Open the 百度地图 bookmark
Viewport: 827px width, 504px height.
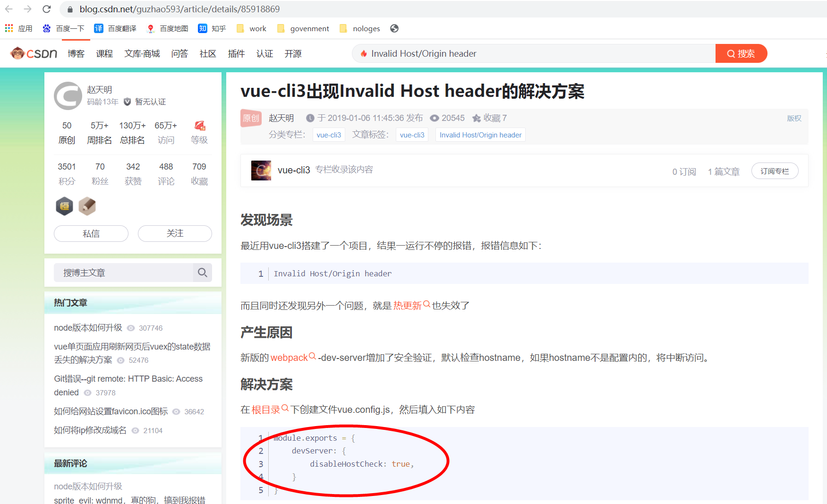pos(167,28)
